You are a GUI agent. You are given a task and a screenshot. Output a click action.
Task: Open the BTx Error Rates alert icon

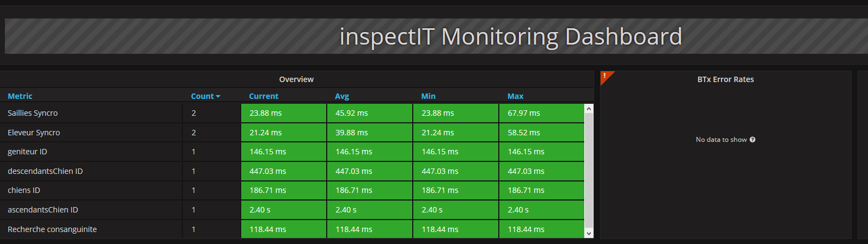click(x=606, y=76)
